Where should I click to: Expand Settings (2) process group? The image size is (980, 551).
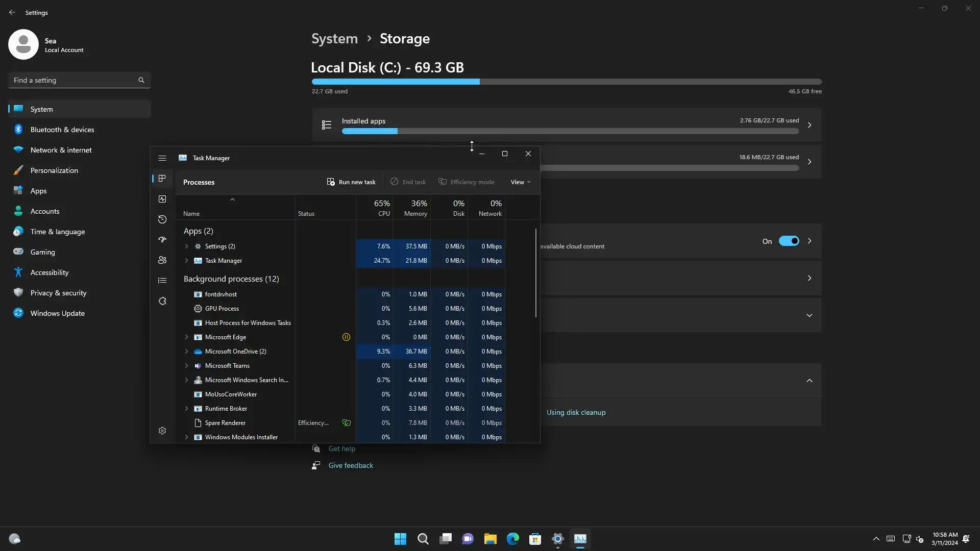[x=186, y=246]
